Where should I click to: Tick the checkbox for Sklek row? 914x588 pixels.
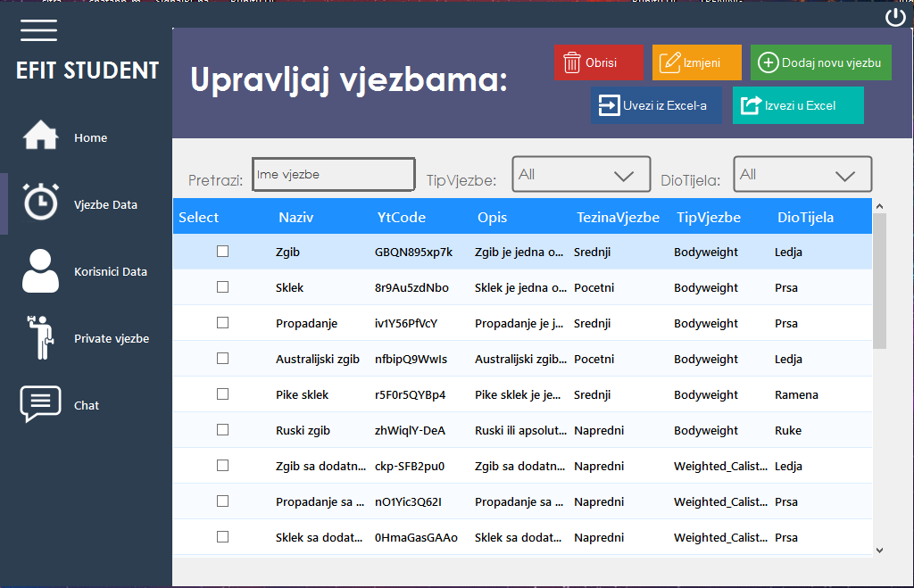coord(222,286)
